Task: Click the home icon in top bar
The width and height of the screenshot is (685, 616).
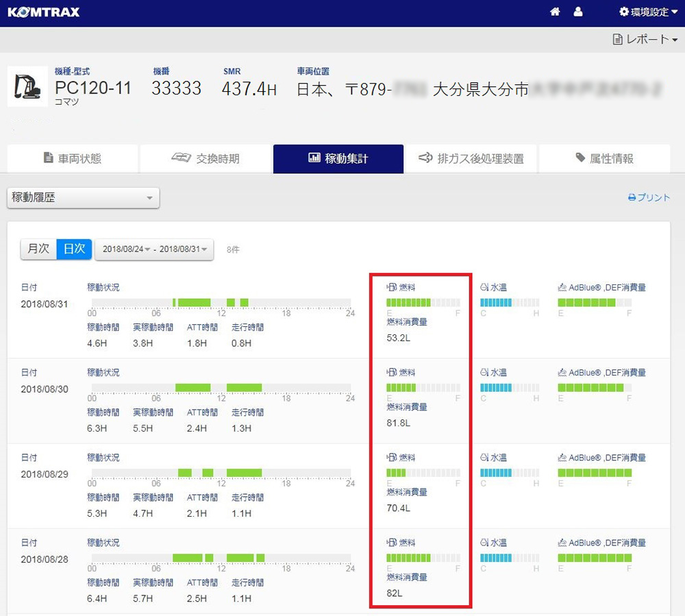Action: [555, 12]
